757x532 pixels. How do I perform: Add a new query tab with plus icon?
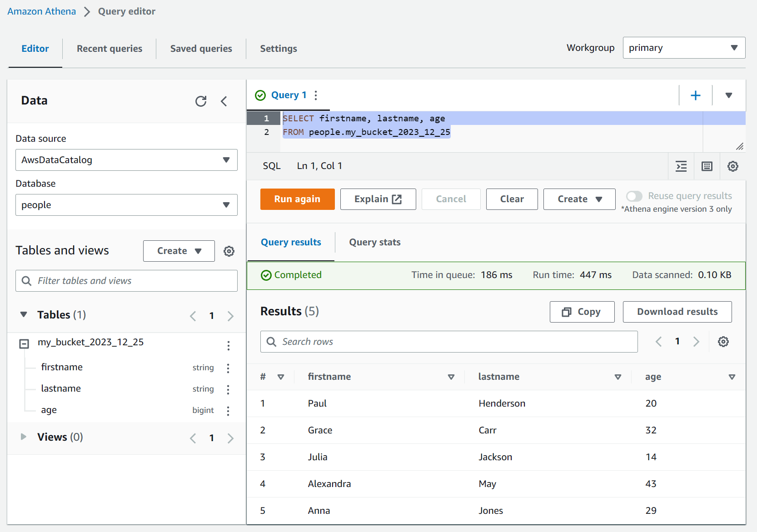[695, 95]
